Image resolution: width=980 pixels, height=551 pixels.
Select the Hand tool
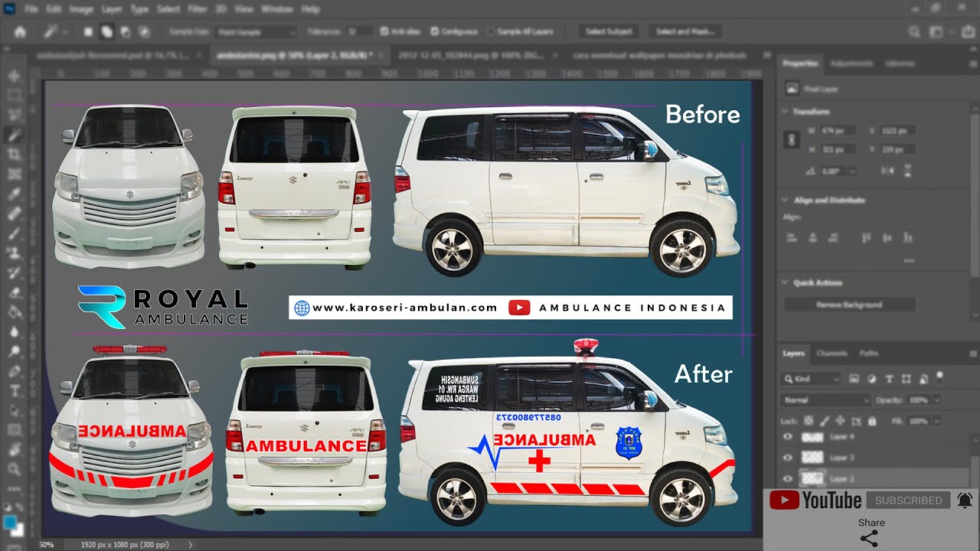click(x=14, y=450)
